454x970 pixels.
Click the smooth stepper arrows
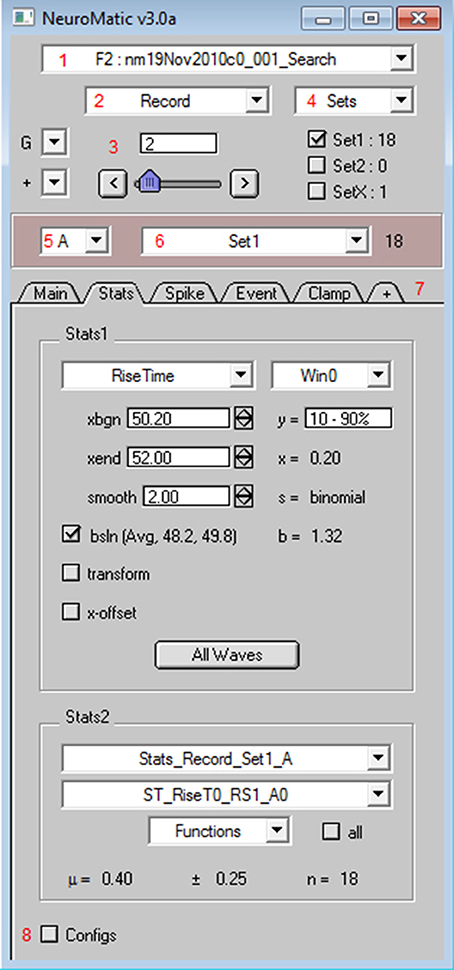point(244,497)
